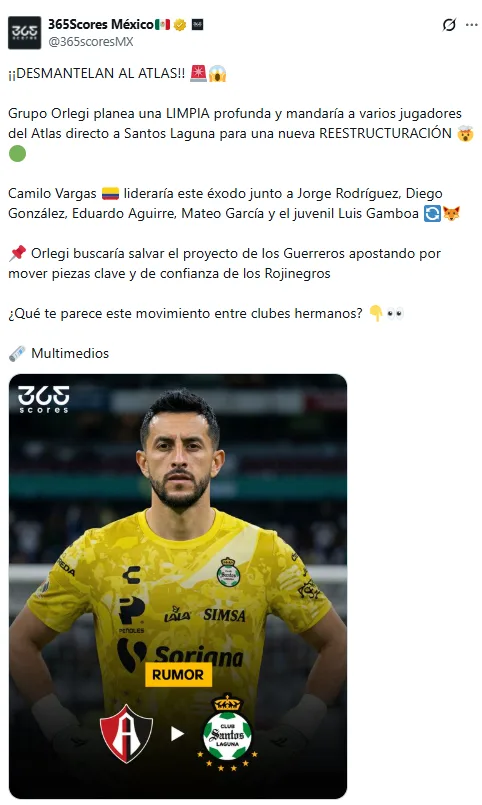Click the gold verified badge
Viewport: 482px width, 805px height.
180,24
